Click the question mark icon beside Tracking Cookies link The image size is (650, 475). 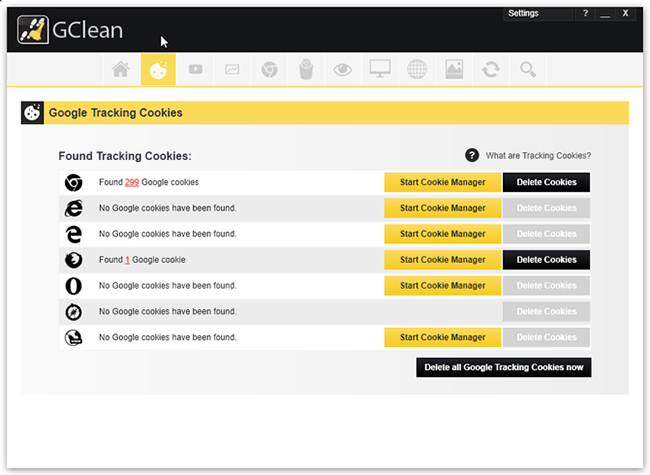pos(472,155)
